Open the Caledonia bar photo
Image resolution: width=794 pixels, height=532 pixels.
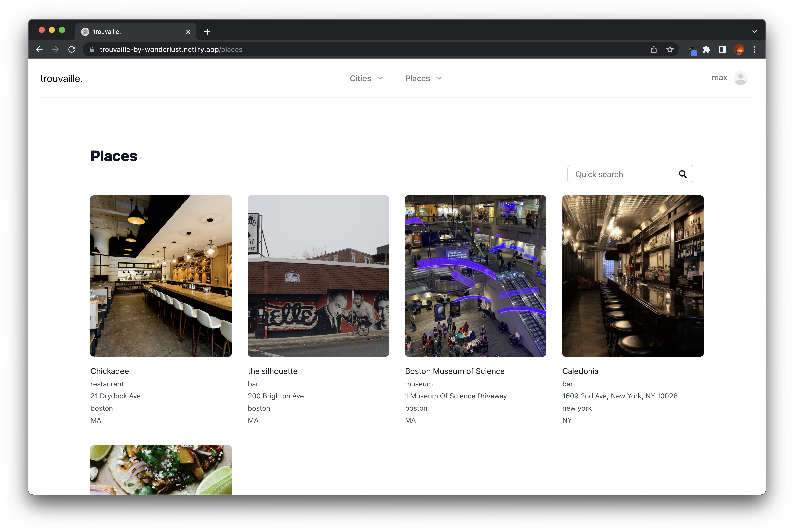pyautogui.click(x=632, y=276)
